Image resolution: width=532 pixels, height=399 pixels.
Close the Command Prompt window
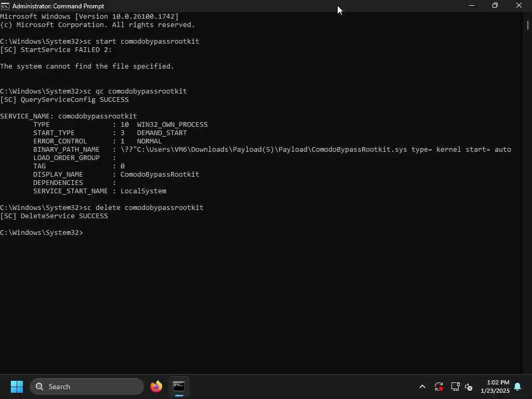click(519, 6)
